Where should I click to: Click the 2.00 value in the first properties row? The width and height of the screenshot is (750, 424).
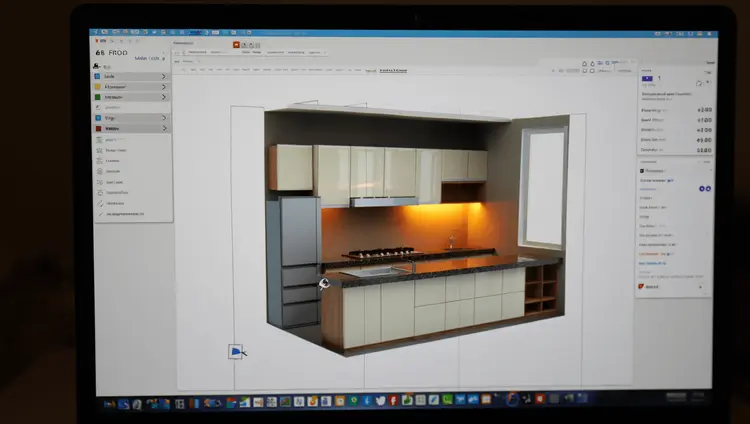tap(703, 110)
